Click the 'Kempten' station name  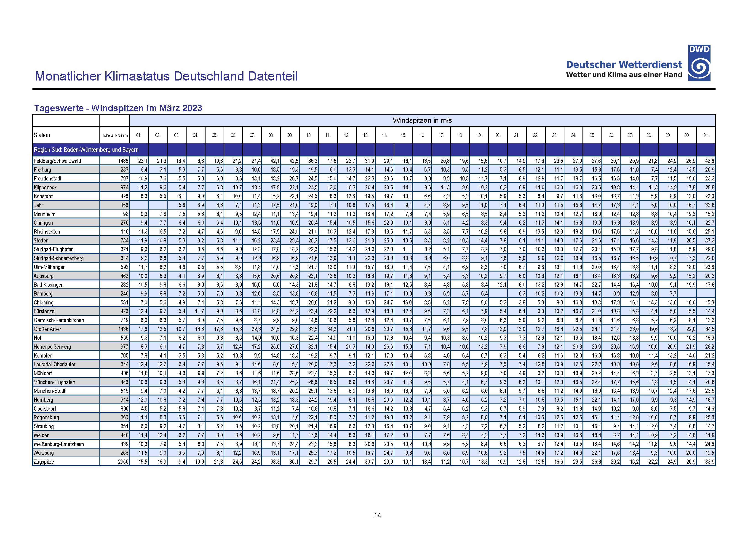coord(43,355)
